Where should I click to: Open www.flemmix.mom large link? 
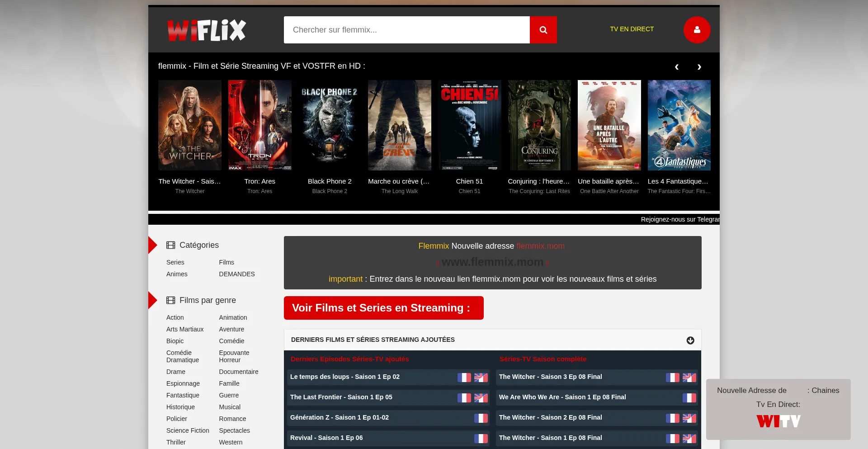coord(492,262)
